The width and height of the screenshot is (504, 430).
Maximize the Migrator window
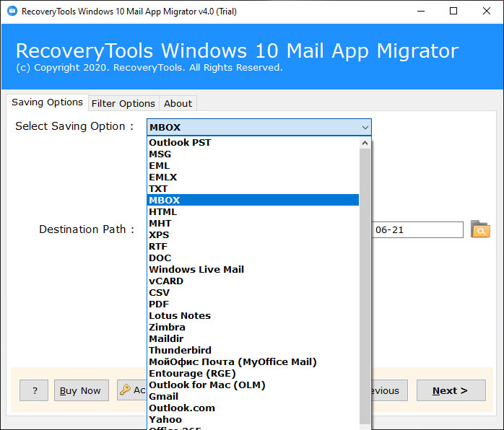pyautogui.click(x=453, y=12)
